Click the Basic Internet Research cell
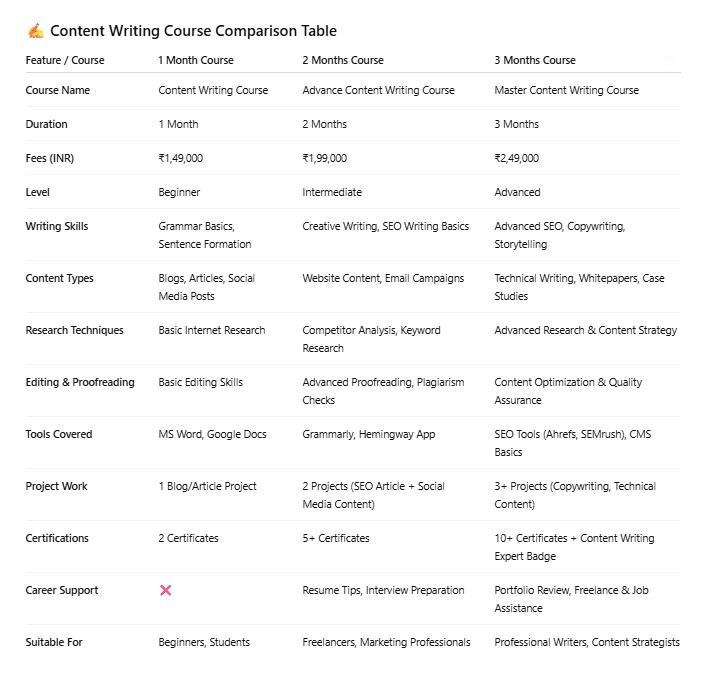Viewport: 718px width, 676px height. (x=212, y=330)
